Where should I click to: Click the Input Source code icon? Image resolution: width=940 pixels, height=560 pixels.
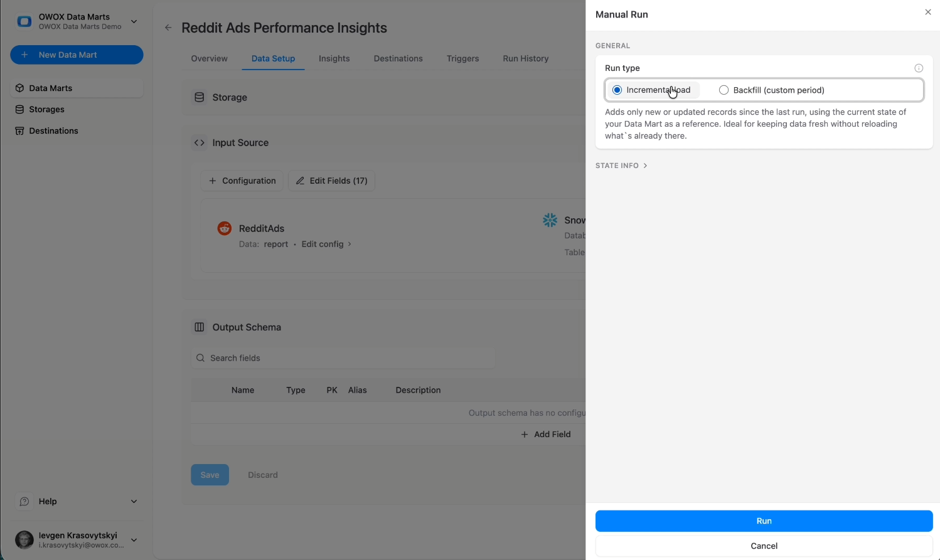199,142
